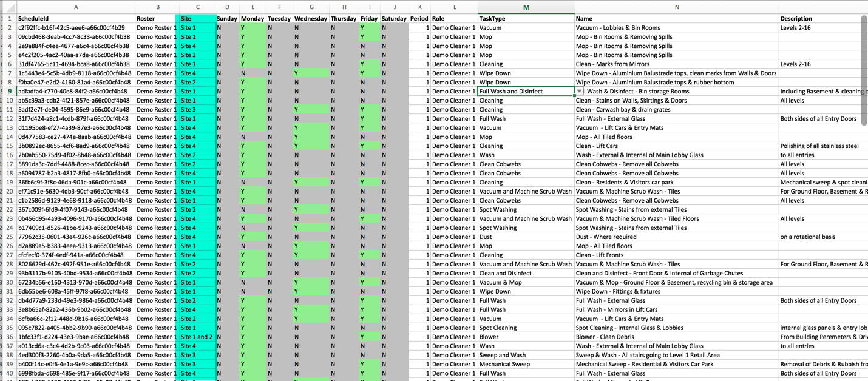Image resolution: width=868 pixels, height=381 pixels.
Task: Open the dropdown arrow in cell M9
Action: (579, 92)
